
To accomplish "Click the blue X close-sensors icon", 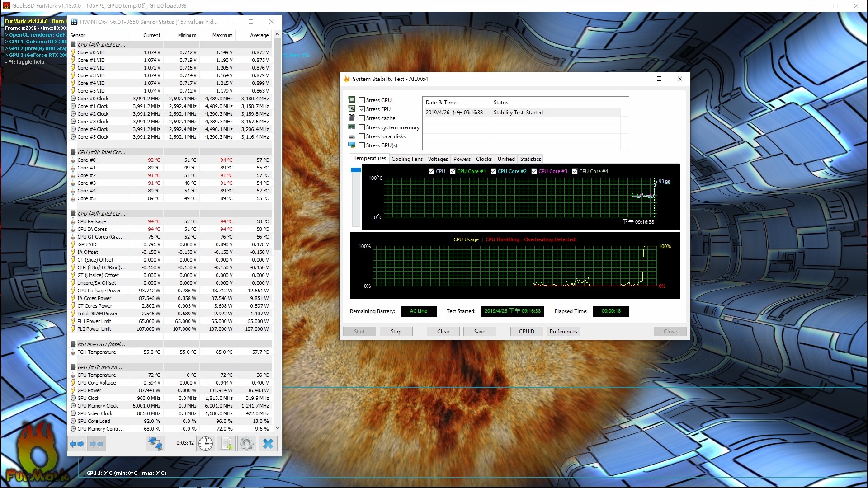I will point(268,444).
